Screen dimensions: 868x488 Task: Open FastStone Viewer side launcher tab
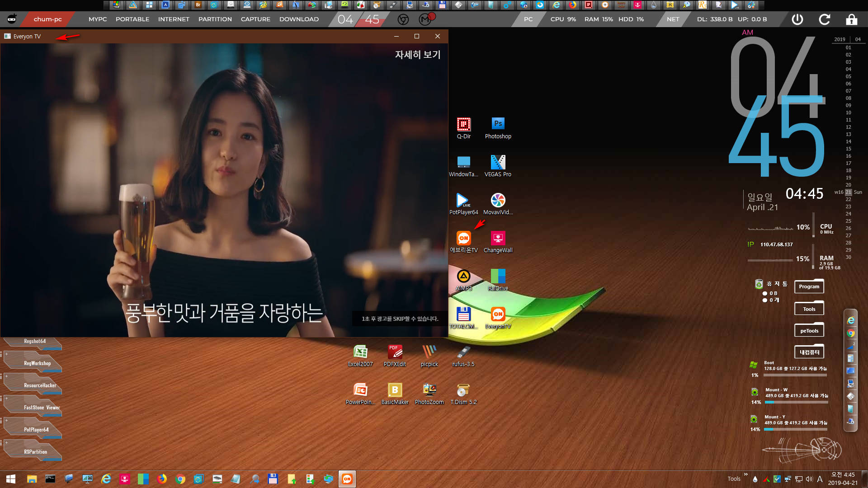click(33, 407)
